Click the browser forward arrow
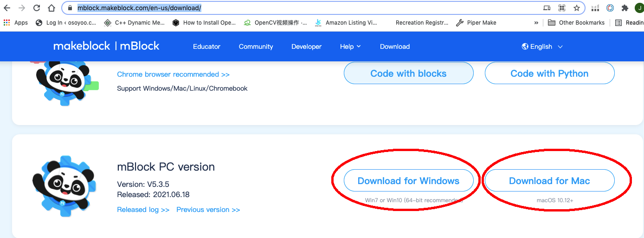Viewport: 644px width, 238px height. (22, 8)
